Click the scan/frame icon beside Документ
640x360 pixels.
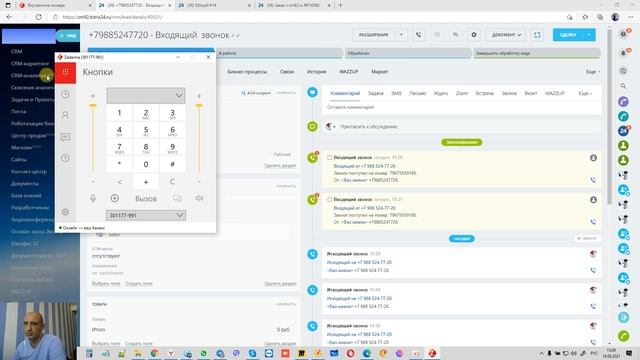tap(537, 35)
